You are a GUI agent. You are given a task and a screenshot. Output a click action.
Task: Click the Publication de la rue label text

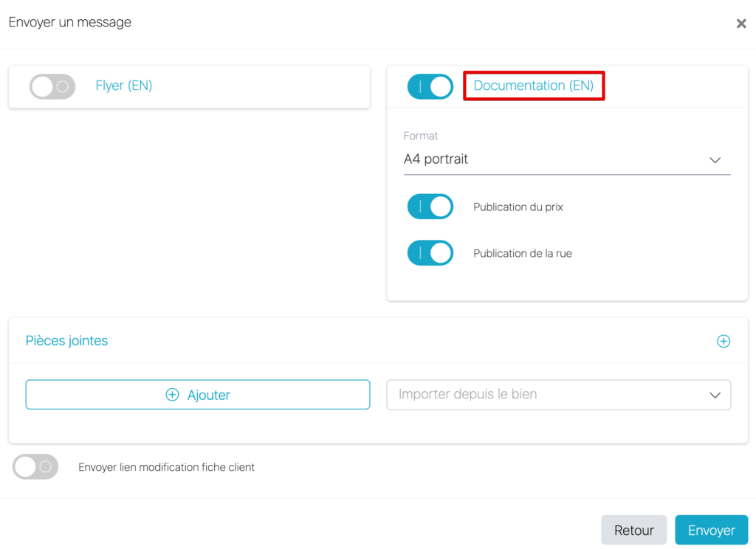tap(523, 254)
